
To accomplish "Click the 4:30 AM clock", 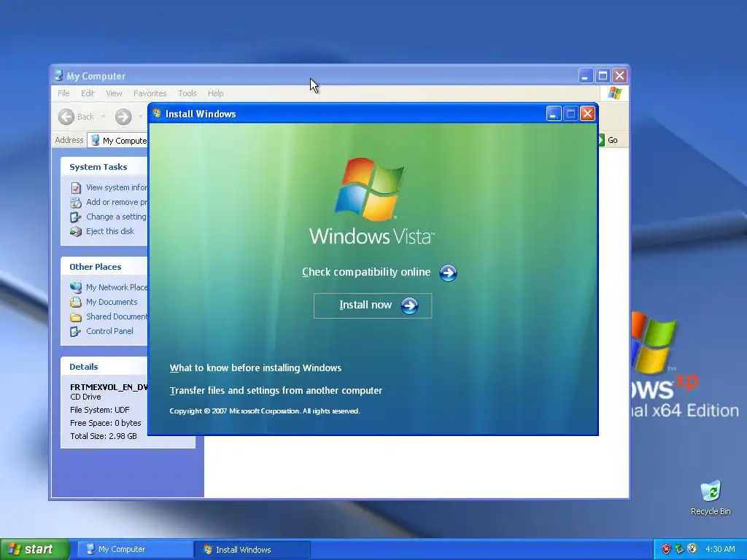I will (x=720, y=550).
